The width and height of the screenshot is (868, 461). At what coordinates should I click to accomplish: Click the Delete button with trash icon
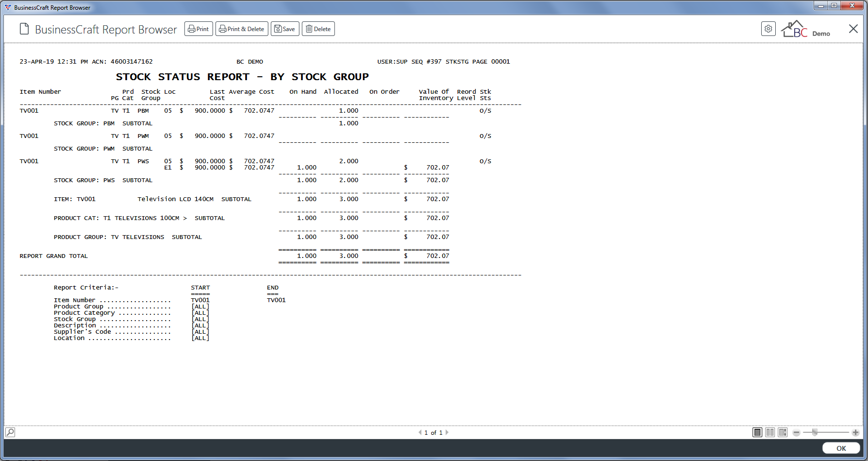pyautogui.click(x=318, y=29)
